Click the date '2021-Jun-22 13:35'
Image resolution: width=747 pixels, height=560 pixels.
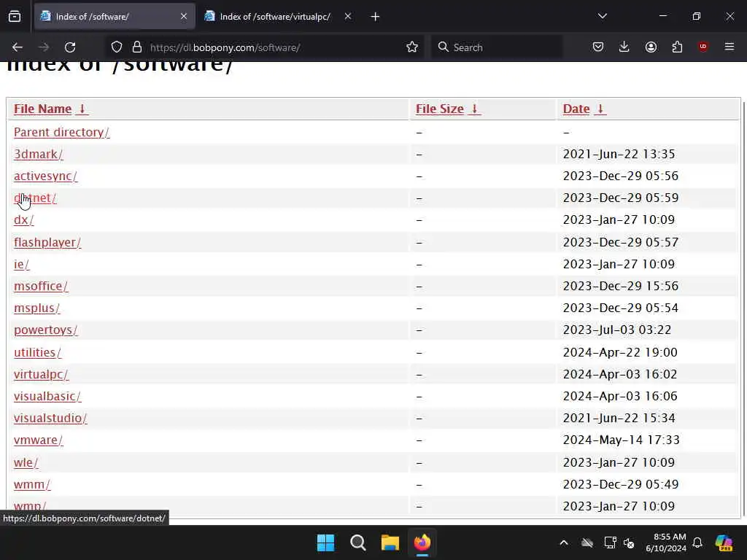(x=619, y=155)
